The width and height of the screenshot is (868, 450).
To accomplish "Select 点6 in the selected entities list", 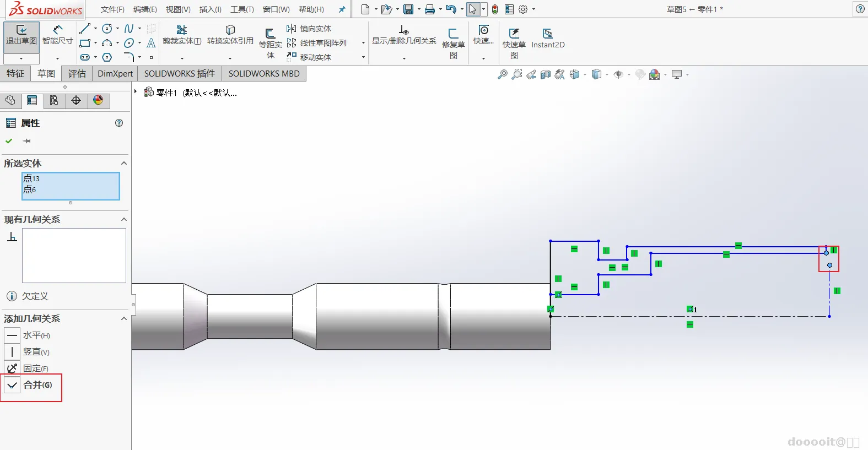I will pos(30,189).
